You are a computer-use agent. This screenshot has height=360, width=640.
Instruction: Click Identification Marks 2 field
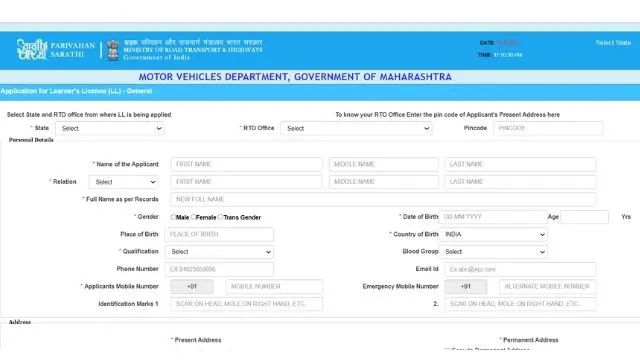click(520, 304)
